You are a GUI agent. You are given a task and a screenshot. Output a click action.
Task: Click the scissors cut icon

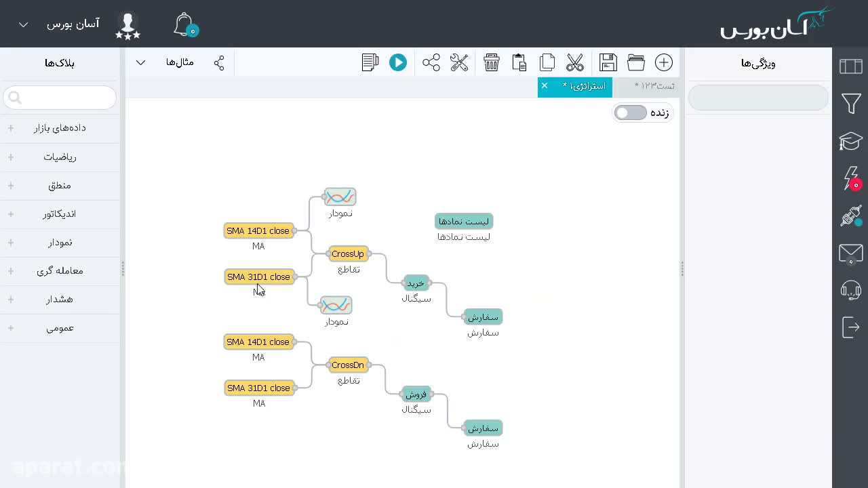tap(575, 62)
